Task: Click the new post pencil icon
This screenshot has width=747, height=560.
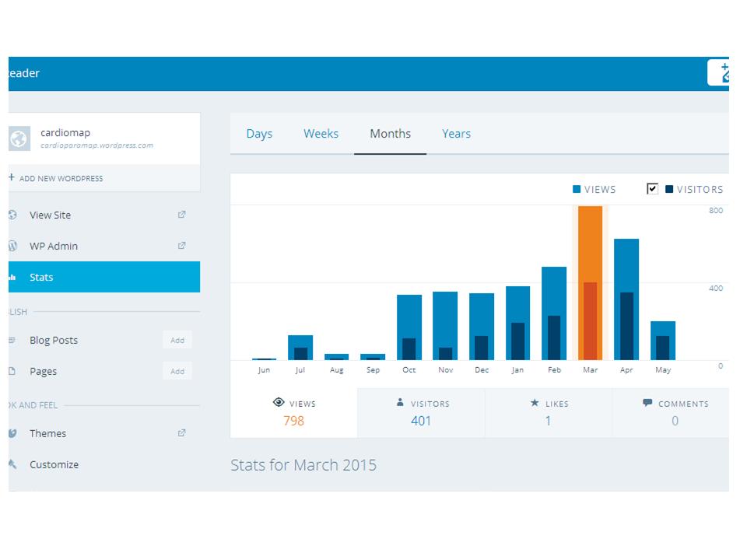Action: click(x=721, y=72)
